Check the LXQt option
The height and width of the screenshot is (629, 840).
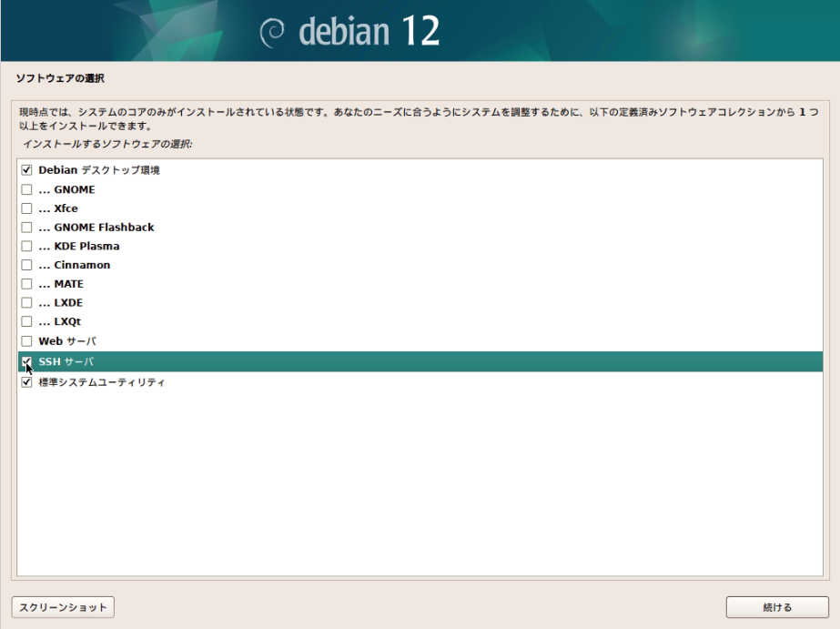(26, 321)
